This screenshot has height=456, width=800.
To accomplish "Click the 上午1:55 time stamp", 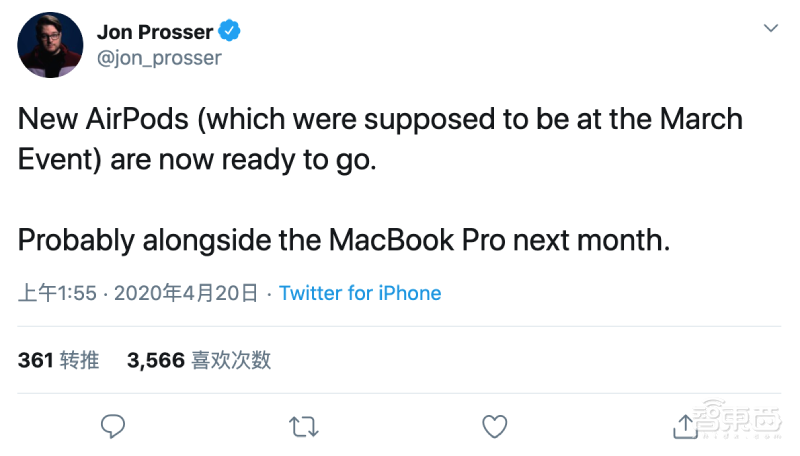I will 57,293.
